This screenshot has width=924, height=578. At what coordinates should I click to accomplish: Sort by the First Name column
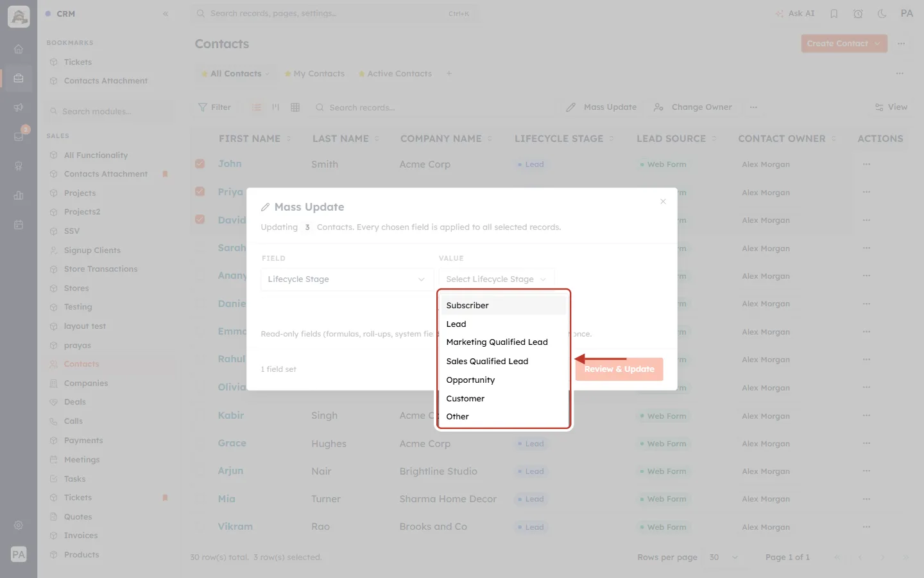click(255, 139)
